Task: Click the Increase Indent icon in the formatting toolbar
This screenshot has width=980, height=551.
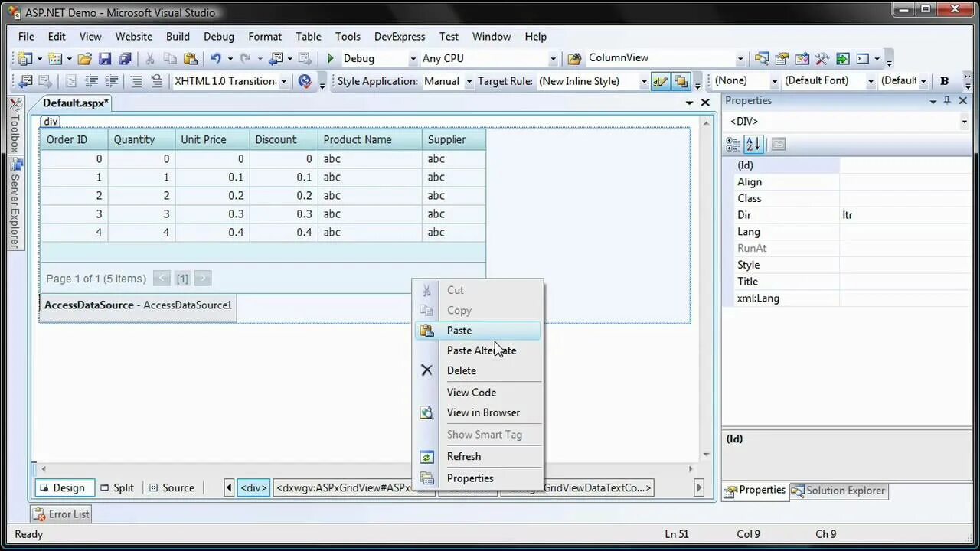Action: 112,81
